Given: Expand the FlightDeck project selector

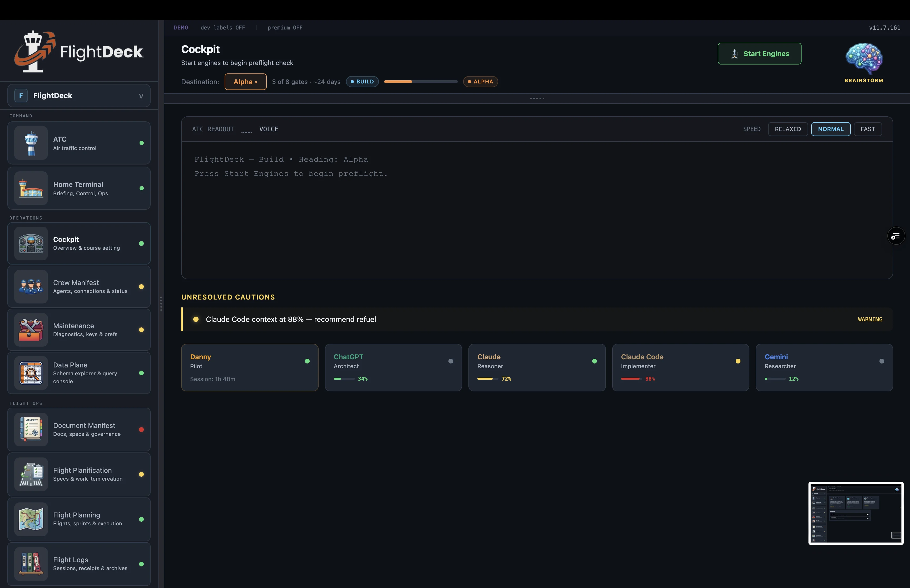Looking at the screenshot, I should coord(79,96).
